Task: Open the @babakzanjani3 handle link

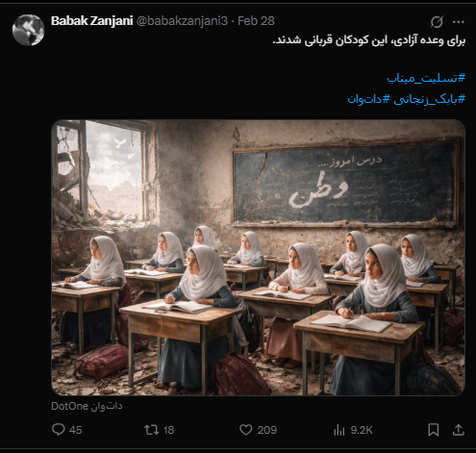Action: [x=182, y=21]
